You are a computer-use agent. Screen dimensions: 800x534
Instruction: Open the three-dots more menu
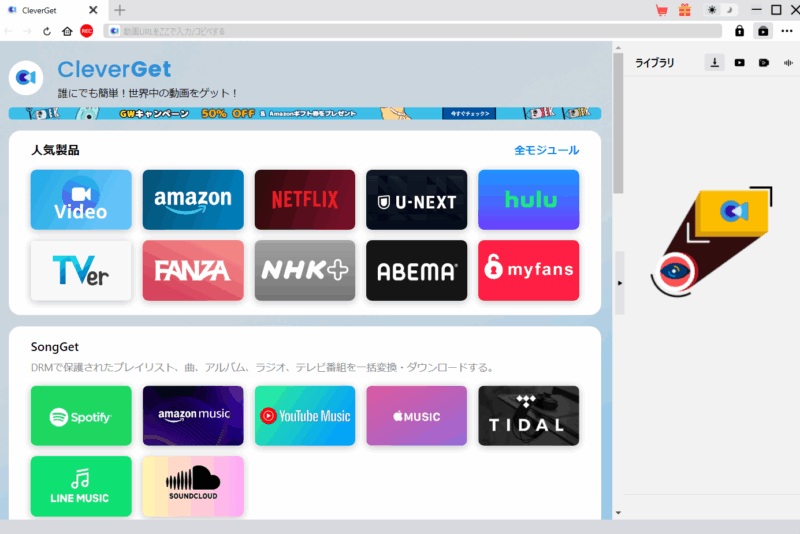click(787, 31)
